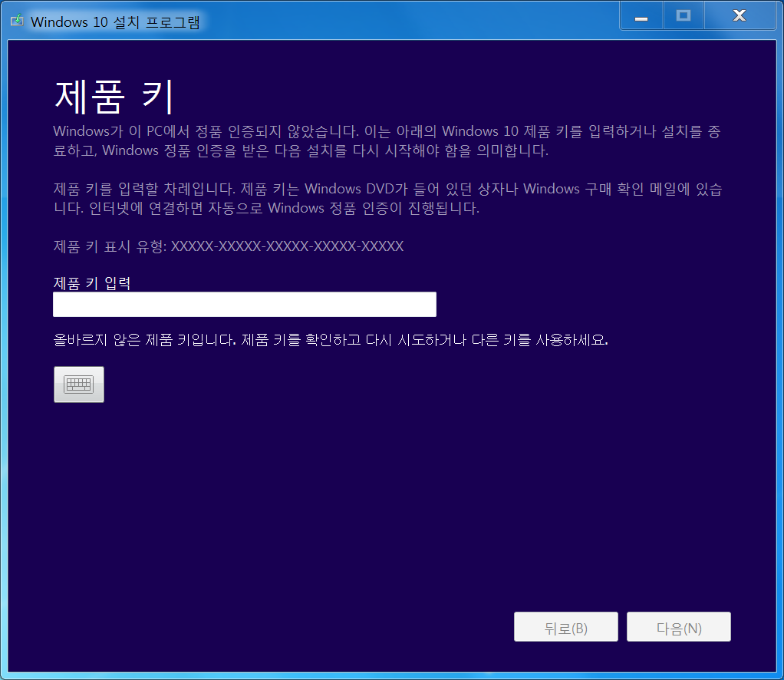Maximize the setup window
The height and width of the screenshot is (680, 784).
(x=683, y=15)
